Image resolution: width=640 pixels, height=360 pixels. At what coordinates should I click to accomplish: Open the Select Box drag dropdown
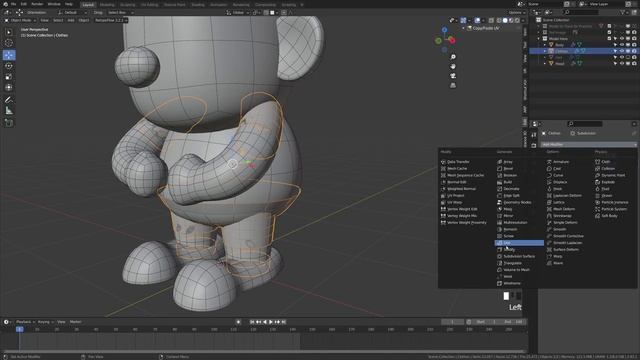(x=120, y=13)
